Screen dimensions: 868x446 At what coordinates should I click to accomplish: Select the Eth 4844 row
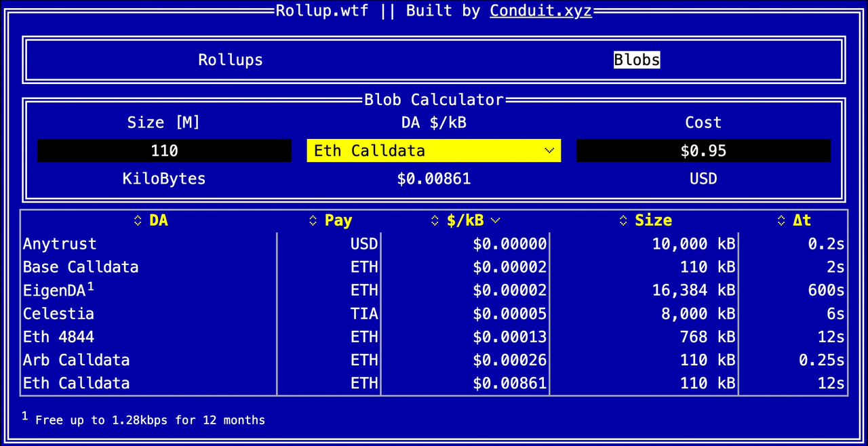coord(58,337)
